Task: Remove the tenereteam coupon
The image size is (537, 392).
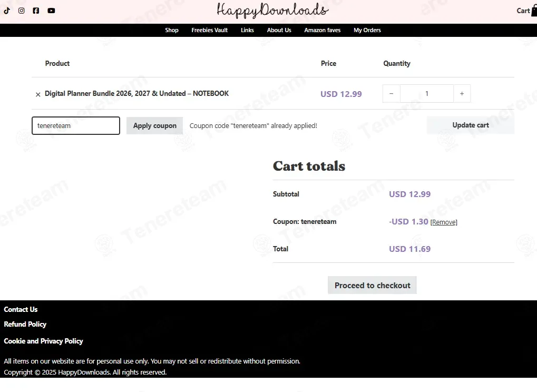Action: click(444, 222)
